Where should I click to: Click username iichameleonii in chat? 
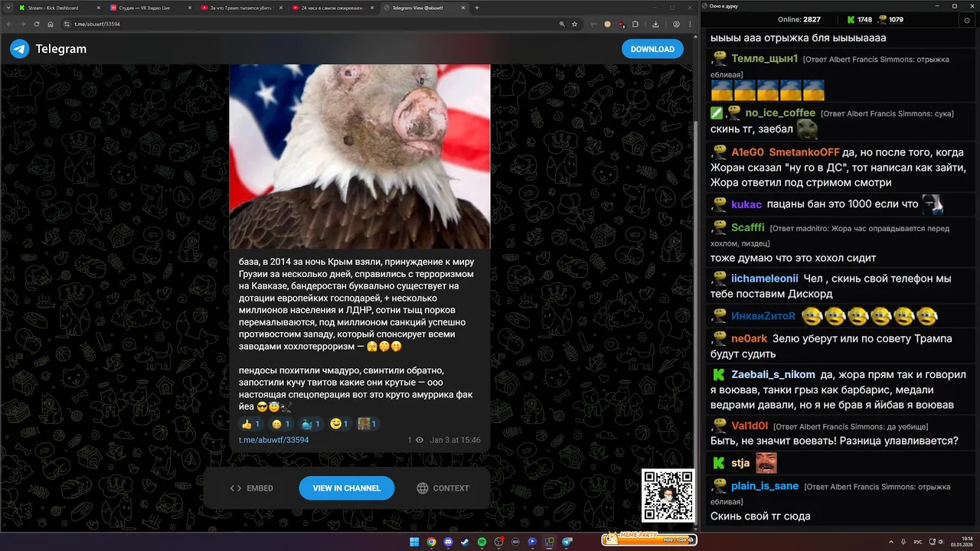click(x=765, y=279)
